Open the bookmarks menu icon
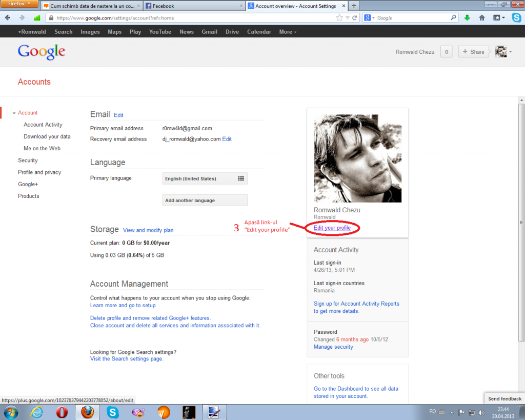The image size is (525, 420). click(498, 18)
